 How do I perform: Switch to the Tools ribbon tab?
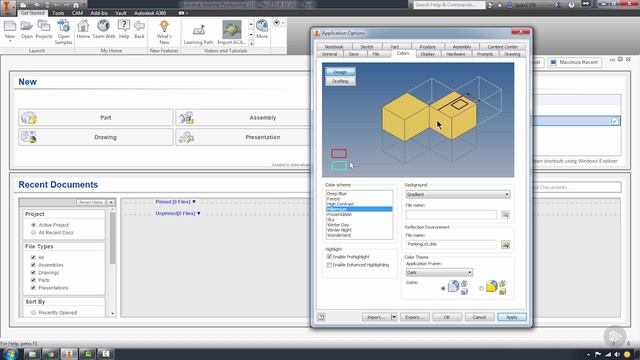[x=58, y=13]
